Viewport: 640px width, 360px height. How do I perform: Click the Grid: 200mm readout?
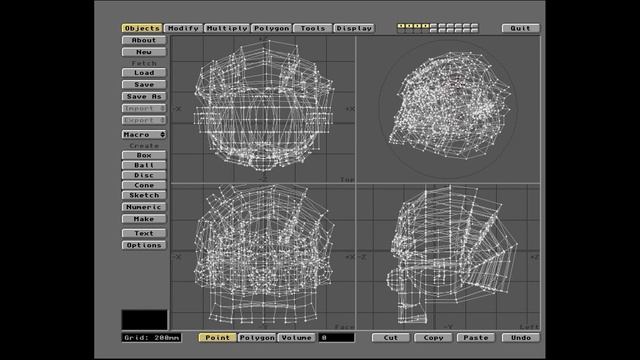[x=151, y=338]
